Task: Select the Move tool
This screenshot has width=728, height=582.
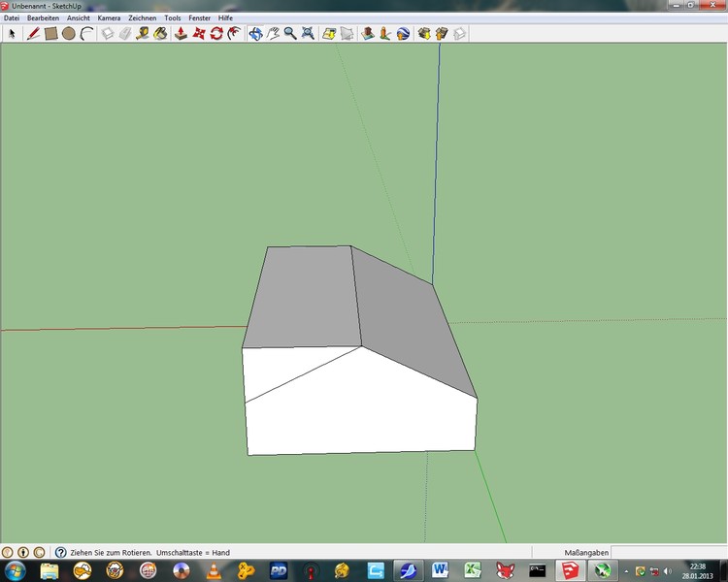Action: (x=199, y=33)
